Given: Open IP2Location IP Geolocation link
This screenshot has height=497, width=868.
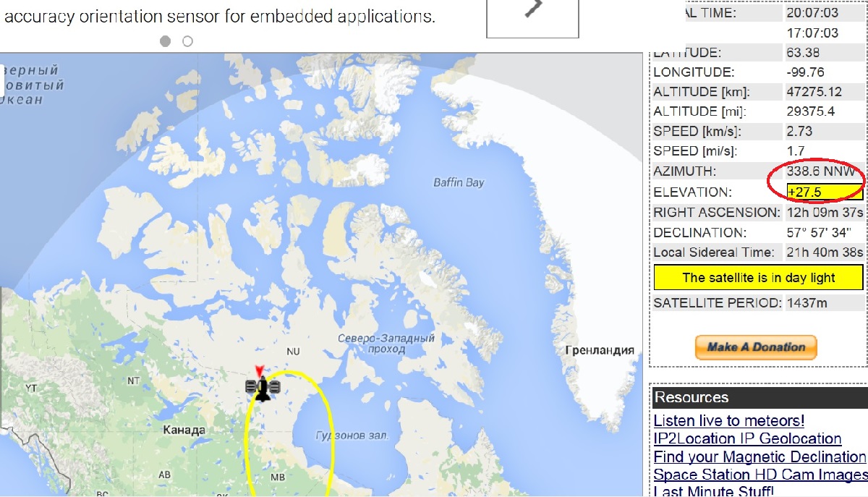Looking at the screenshot, I should (747, 438).
